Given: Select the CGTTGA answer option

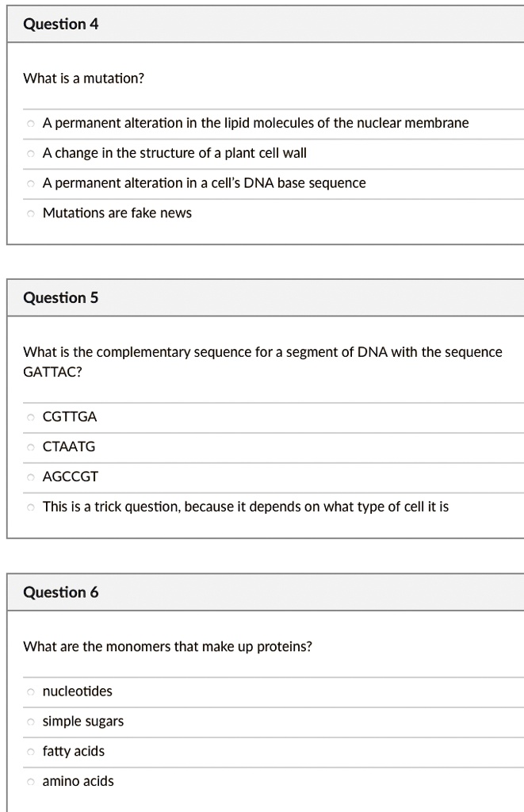Looking at the screenshot, I should click(30, 416).
